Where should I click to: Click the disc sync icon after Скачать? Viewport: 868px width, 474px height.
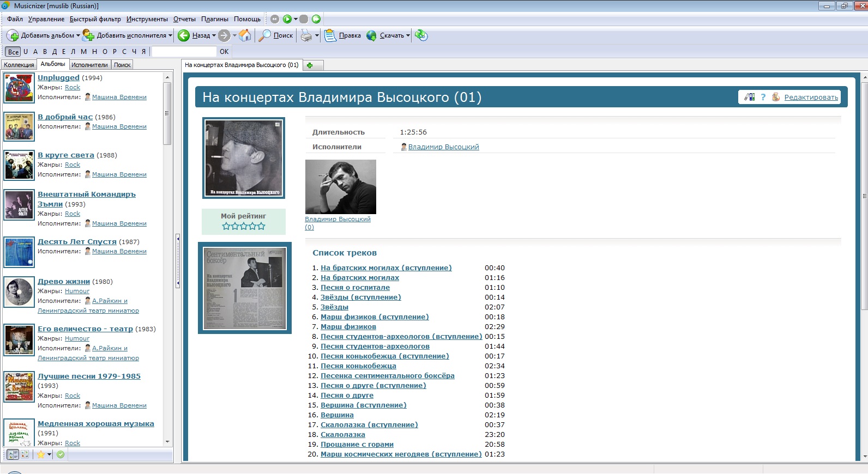pos(421,35)
